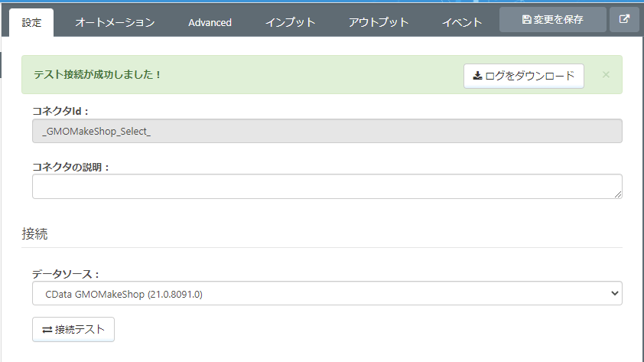The width and height of the screenshot is (644, 362).
Task: Click the ログをダウンロード button
Action: (x=524, y=76)
